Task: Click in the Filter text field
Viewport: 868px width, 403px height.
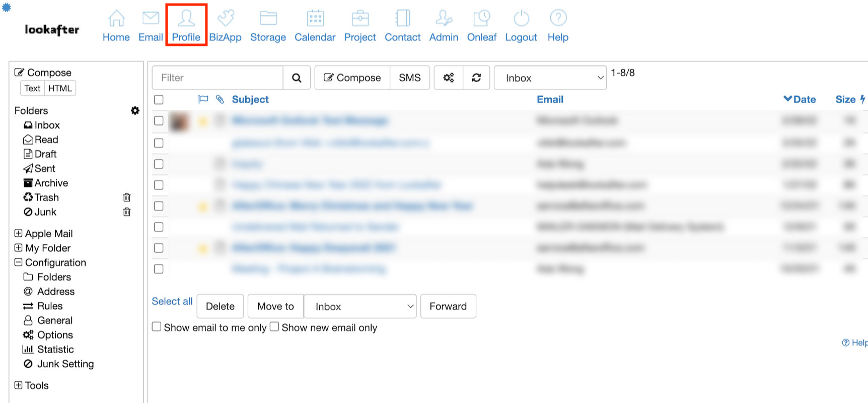Action: click(218, 78)
